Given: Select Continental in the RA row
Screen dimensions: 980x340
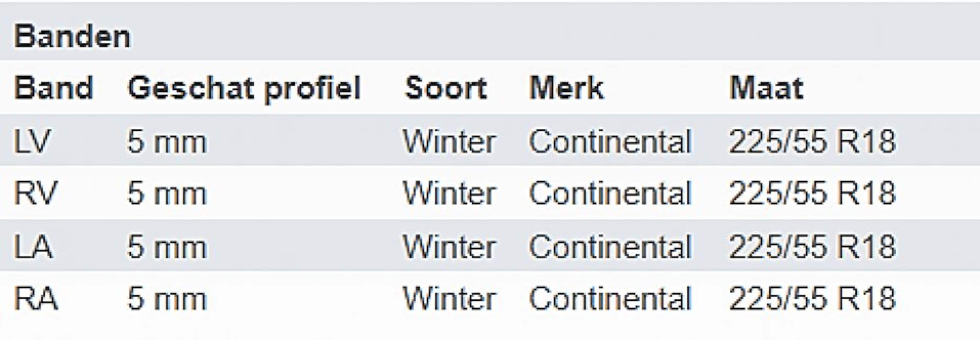Looking at the screenshot, I should point(610,299).
